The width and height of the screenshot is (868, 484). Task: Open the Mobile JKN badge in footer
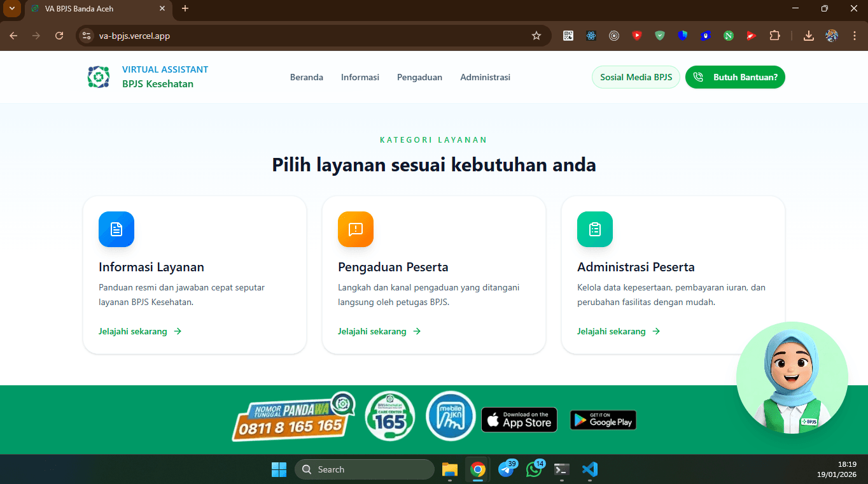click(x=451, y=416)
